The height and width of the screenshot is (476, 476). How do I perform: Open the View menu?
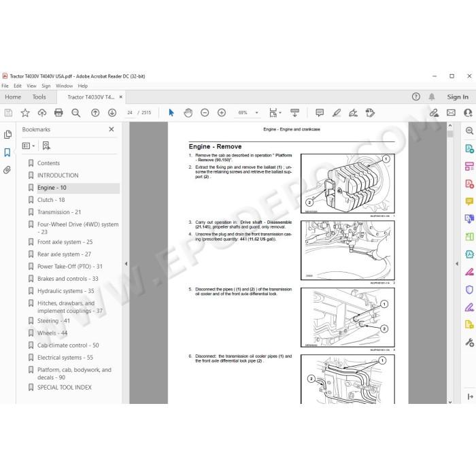(x=31, y=86)
